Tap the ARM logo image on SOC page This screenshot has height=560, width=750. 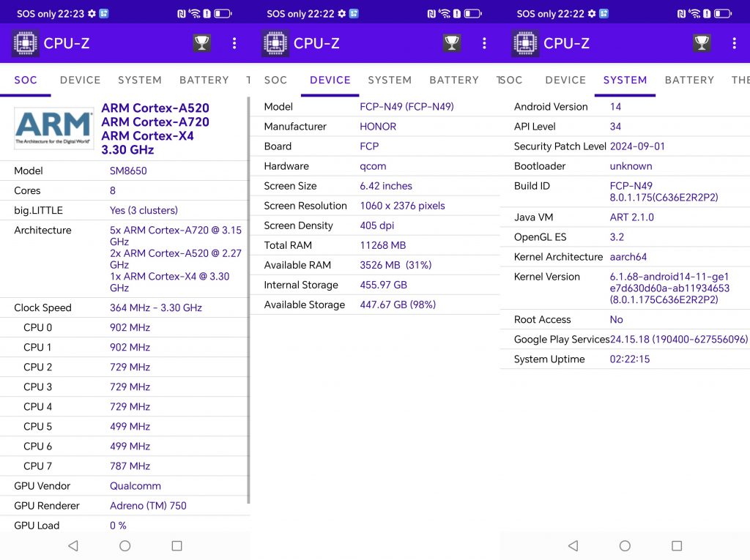53,127
